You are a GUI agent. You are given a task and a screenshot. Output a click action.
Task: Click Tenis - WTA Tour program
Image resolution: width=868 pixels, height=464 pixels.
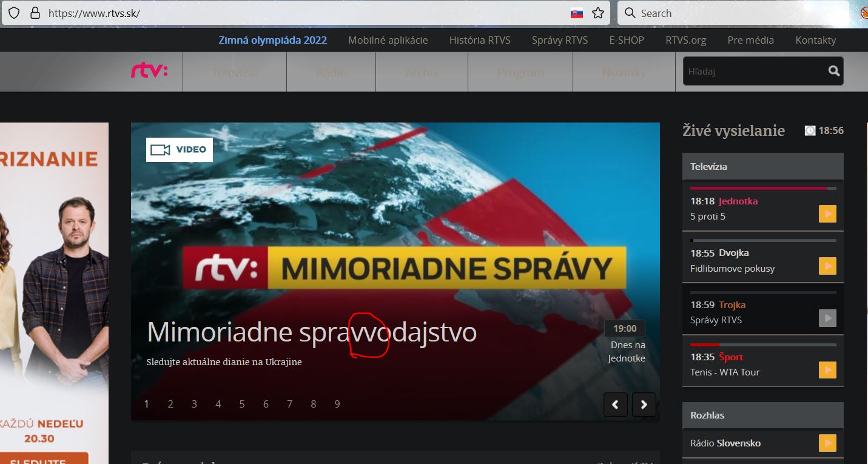point(725,372)
